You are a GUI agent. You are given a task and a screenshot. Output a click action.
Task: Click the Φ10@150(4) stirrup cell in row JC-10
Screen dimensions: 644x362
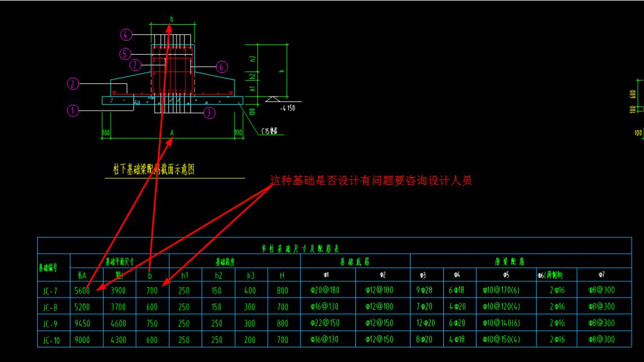point(501,339)
